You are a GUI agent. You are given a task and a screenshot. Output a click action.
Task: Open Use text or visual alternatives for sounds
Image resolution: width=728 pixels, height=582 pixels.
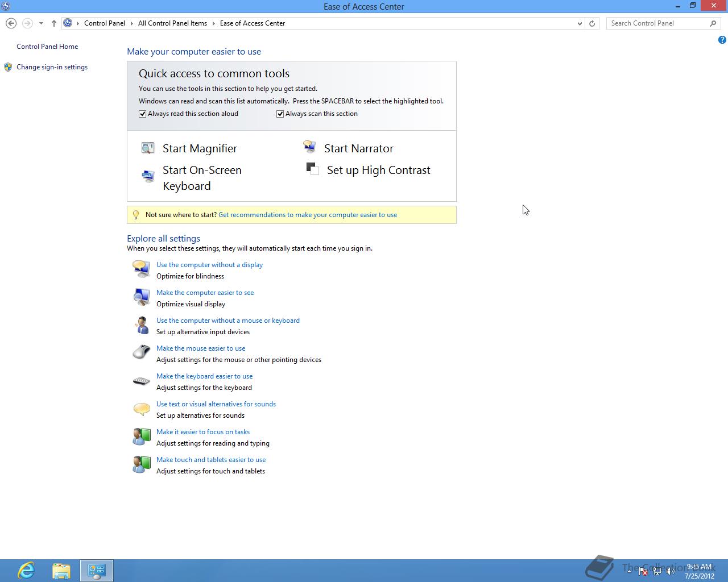pyautogui.click(x=216, y=404)
